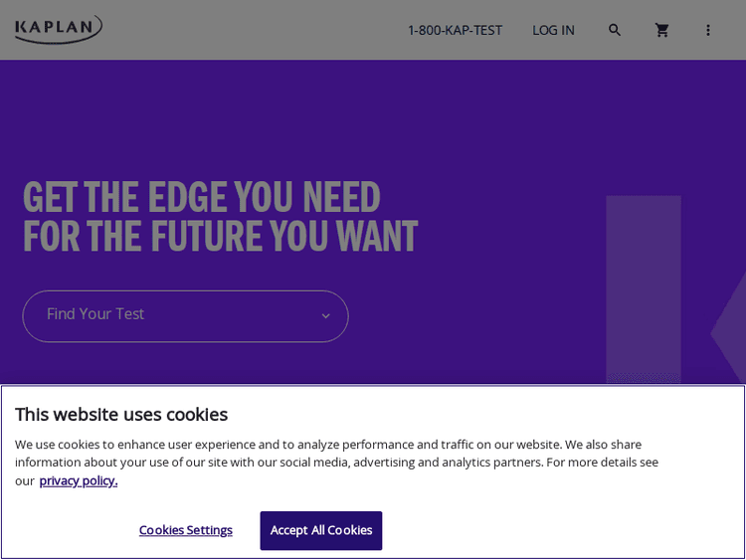This screenshot has height=560, width=746.
Task: Open the site search magnifier icon
Action: pyautogui.click(x=615, y=30)
